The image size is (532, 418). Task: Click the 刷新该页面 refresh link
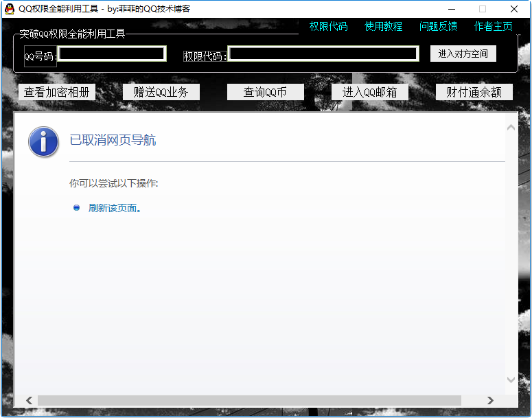[x=113, y=208]
